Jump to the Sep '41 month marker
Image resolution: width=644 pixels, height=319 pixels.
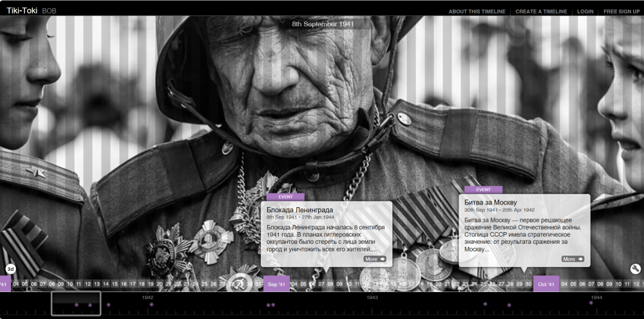coord(276,284)
